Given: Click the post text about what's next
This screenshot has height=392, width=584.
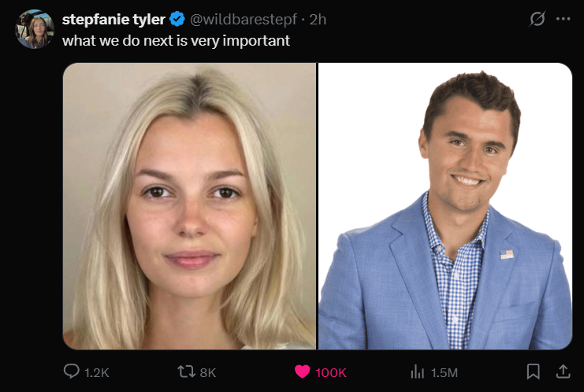Looking at the screenshot, I should point(177,39).
